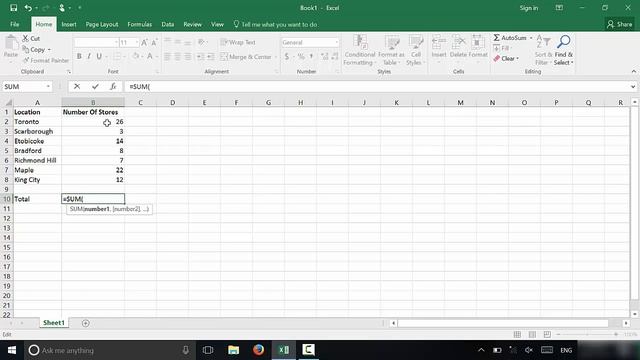Image resolution: width=640 pixels, height=360 pixels.
Task: Open Merge & Center dropdown
Action: click(x=276, y=57)
